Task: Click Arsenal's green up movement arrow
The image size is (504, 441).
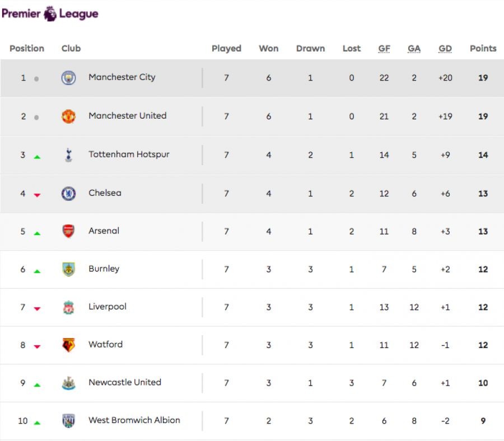Action: [37, 233]
